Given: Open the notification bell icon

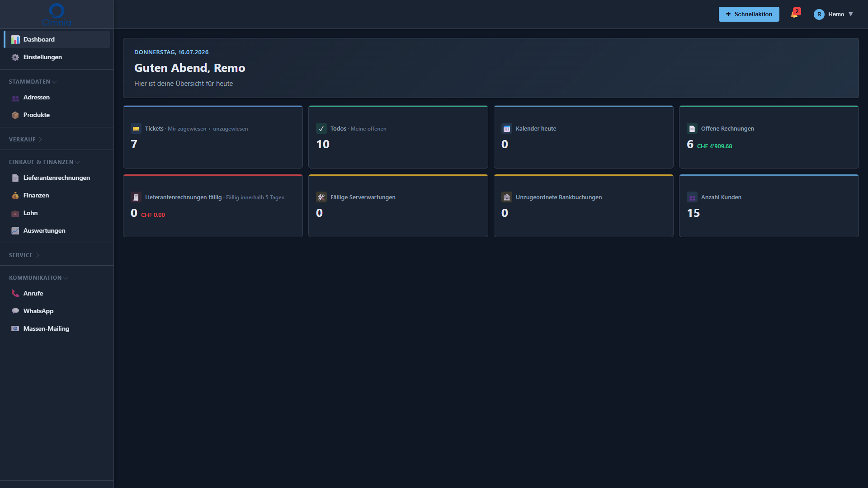Looking at the screenshot, I should click(794, 14).
